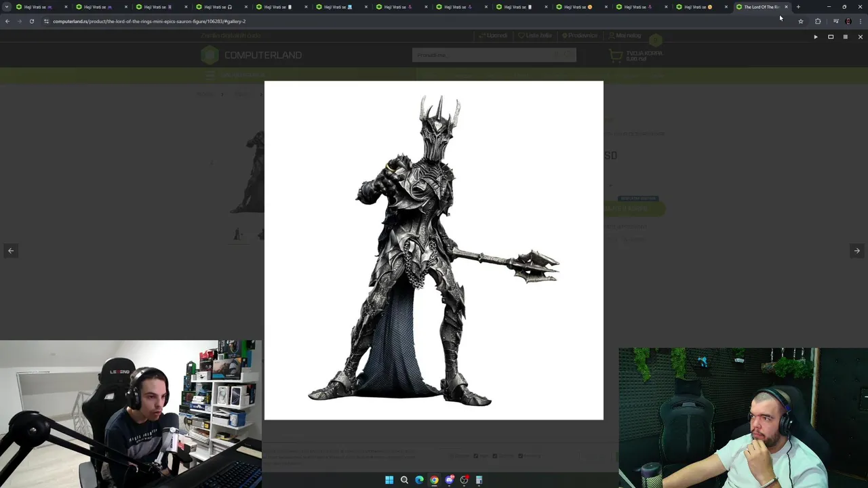Open the tab search dropdown chevron
This screenshot has height=488, width=868.
click(7, 7)
